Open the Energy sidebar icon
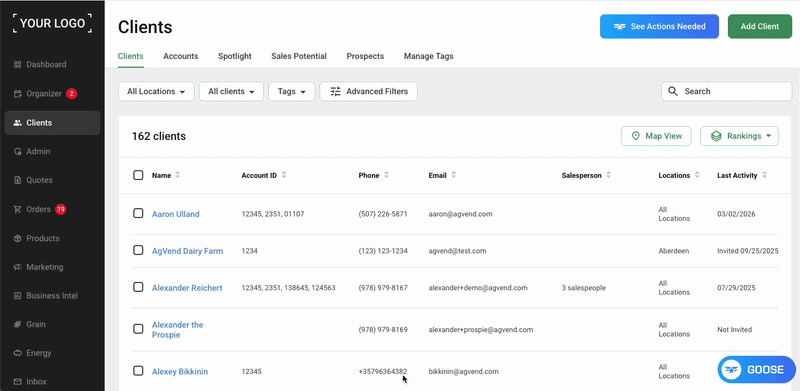800x391 pixels. (x=17, y=353)
